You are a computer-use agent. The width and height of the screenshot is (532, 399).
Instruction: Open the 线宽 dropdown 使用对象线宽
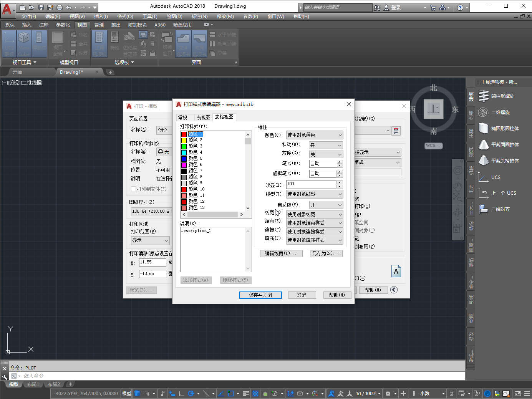315,214
